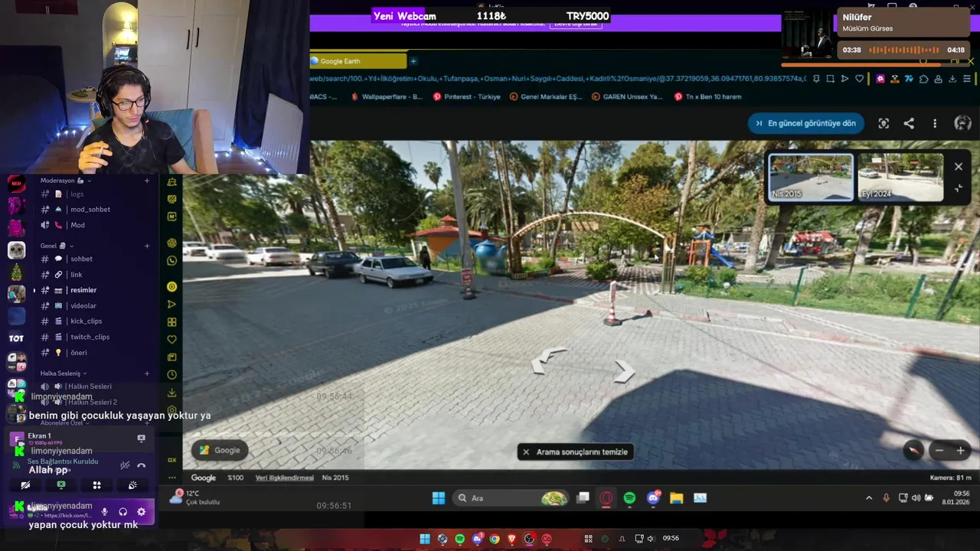Click the compass to reset orientation
This screenshot has height=551, width=980.
point(913,450)
